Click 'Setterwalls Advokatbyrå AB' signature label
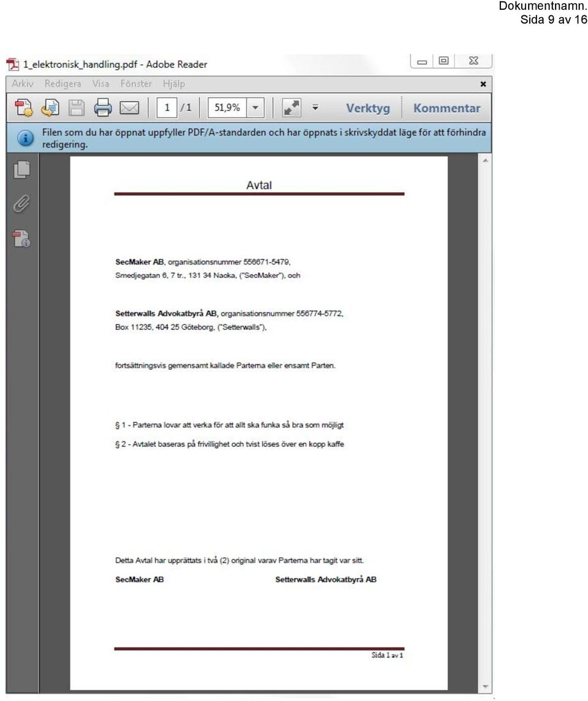 coord(326,579)
